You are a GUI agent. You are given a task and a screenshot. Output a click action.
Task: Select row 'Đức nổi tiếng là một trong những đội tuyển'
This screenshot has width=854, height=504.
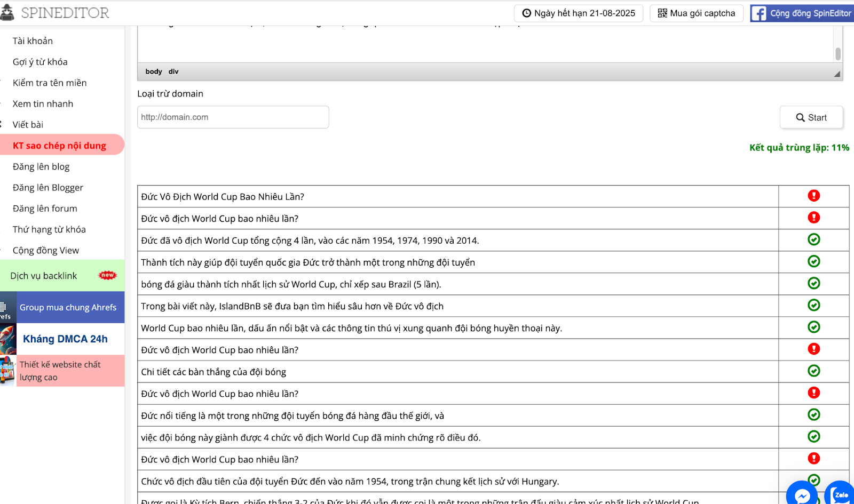[x=457, y=415]
